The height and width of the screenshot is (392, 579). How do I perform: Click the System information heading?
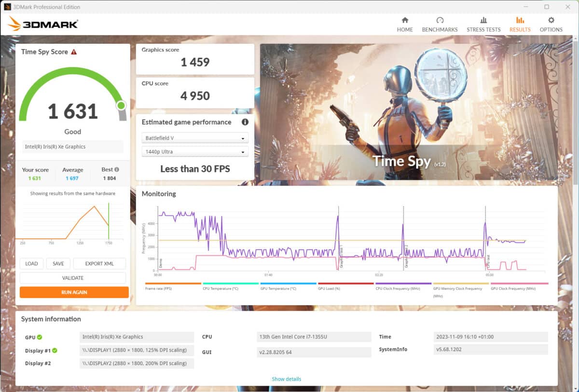[x=51, y=319]
